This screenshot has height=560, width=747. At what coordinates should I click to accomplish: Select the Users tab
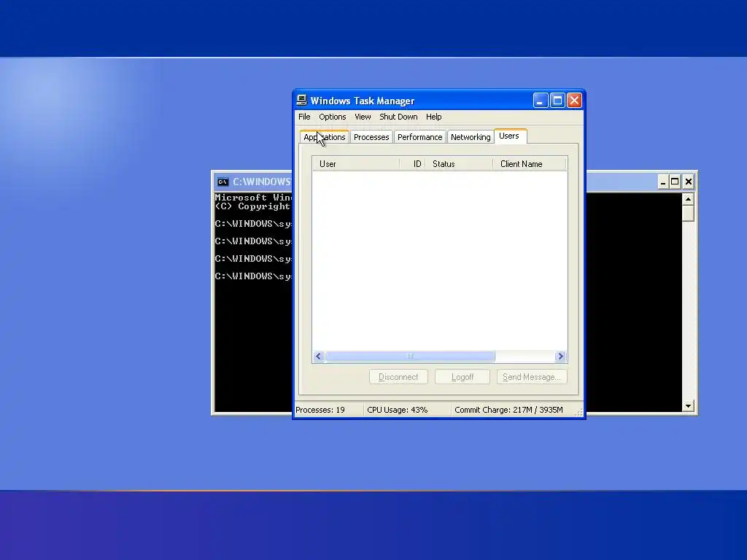[510, 136]
